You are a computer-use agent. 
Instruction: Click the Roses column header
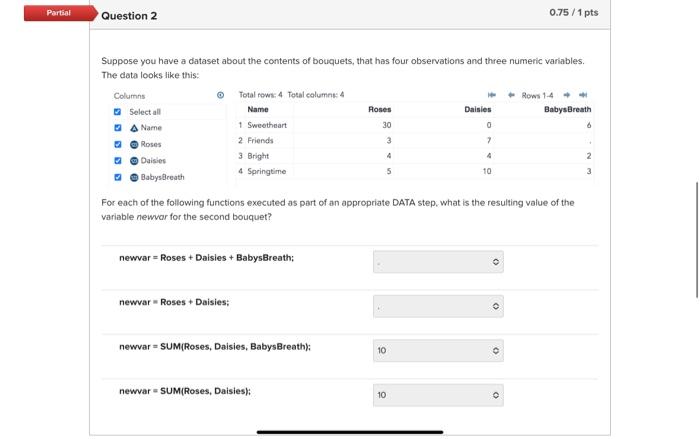(x=379, y=109)
